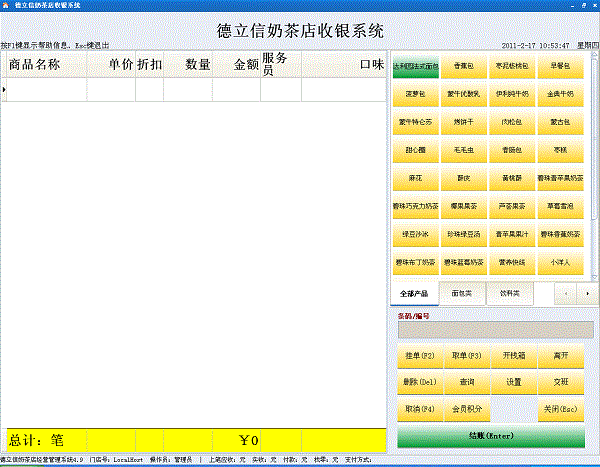Viewport: 600px width, 467px height.
Task: Click the 删除(Del) delete button
Action: pos(420,382)
